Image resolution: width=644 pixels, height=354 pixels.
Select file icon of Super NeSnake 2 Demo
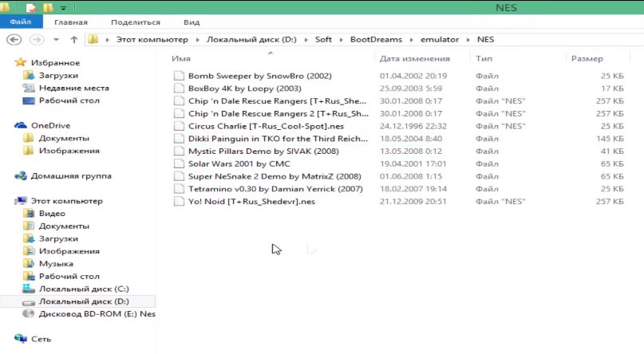[179, 176]
